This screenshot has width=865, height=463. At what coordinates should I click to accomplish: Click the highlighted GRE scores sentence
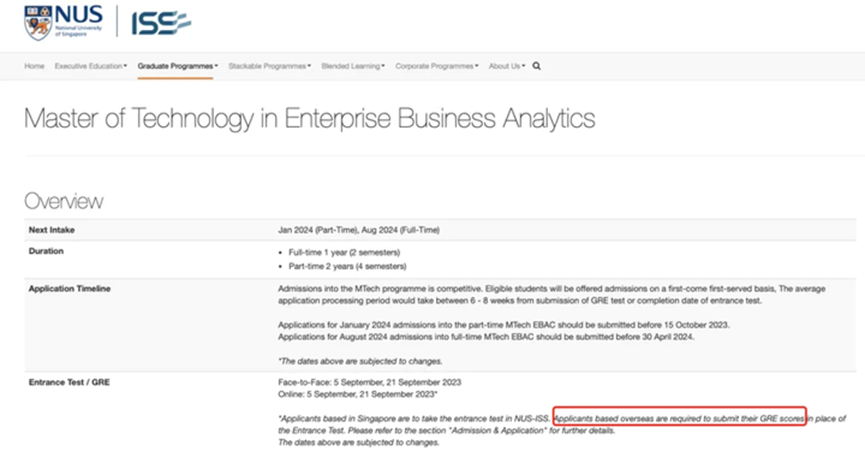click(679, 418)
